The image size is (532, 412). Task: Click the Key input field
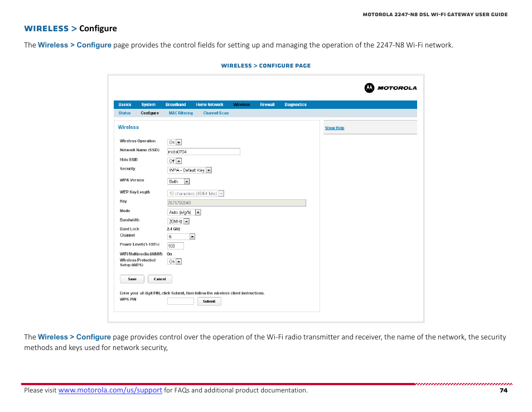[x=236, y=203]
